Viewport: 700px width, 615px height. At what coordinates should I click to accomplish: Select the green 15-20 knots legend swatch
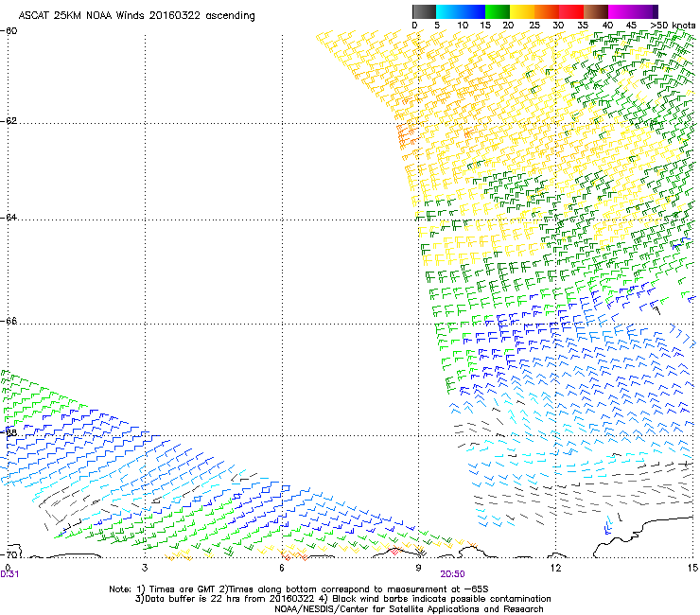pyautogui.click(x=498, y=11)
